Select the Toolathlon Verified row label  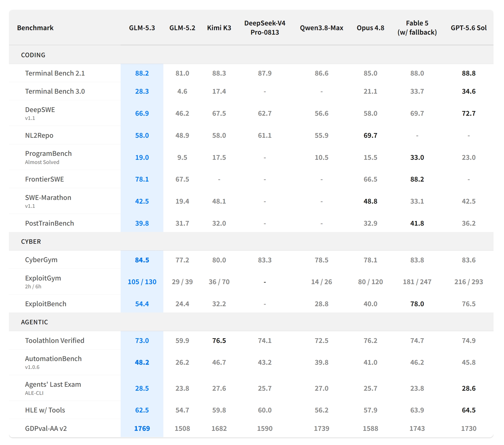[55, 341]
